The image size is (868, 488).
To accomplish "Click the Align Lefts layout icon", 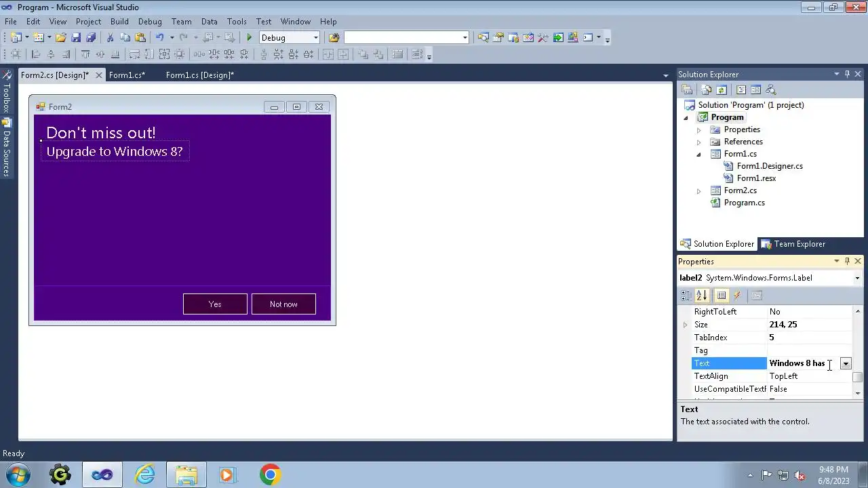I will pos(36,55).
